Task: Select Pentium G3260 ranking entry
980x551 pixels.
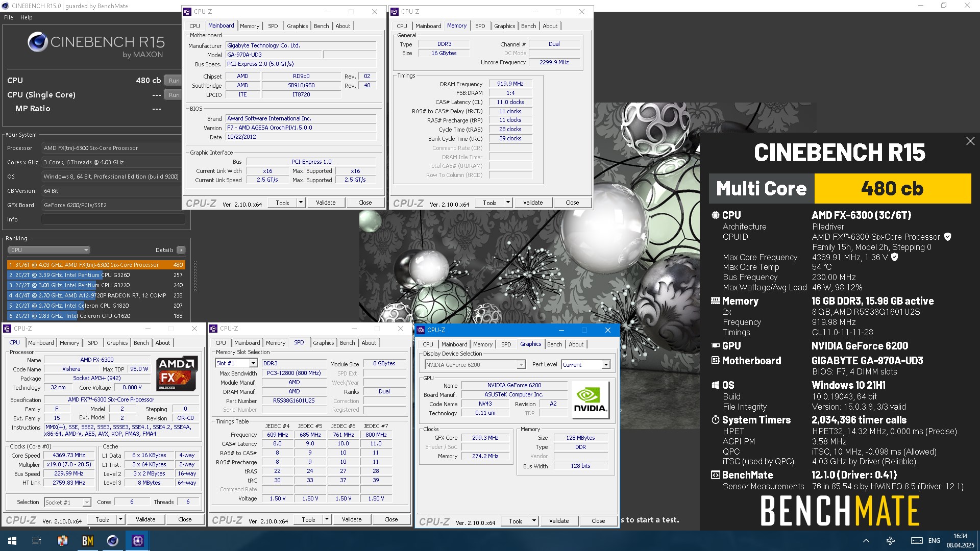Action: (x=96, y=275)
